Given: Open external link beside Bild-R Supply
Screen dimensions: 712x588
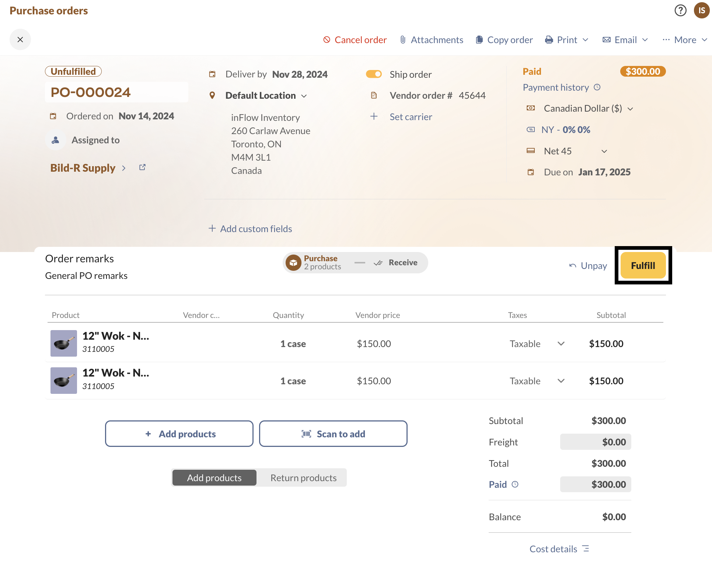Looking at the screenshot, I should tap(142, 167).
